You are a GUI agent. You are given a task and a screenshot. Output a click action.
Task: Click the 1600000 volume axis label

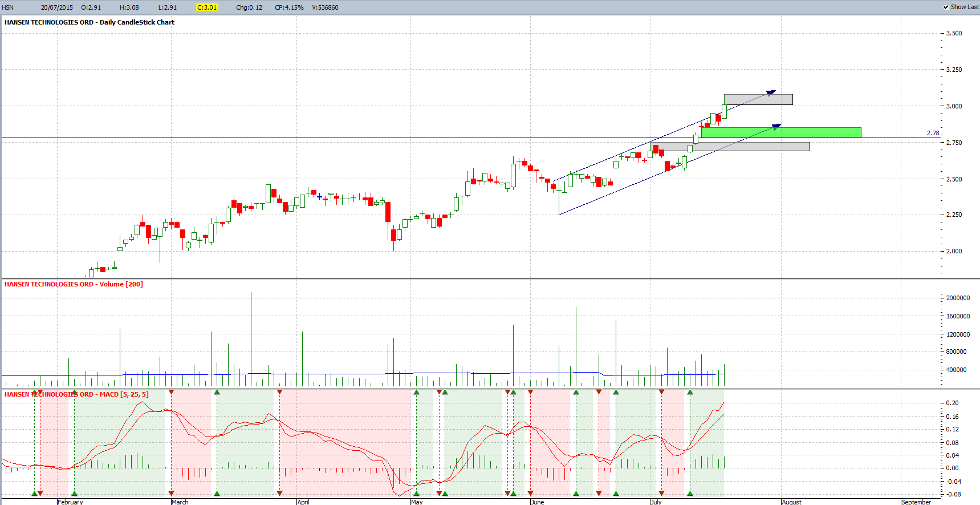click(958, 316)
